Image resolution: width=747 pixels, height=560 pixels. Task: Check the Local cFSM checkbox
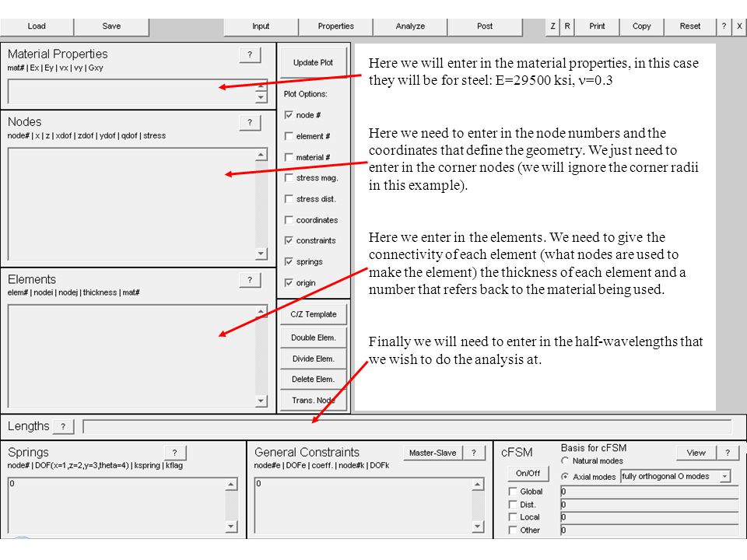pos(513,517)
